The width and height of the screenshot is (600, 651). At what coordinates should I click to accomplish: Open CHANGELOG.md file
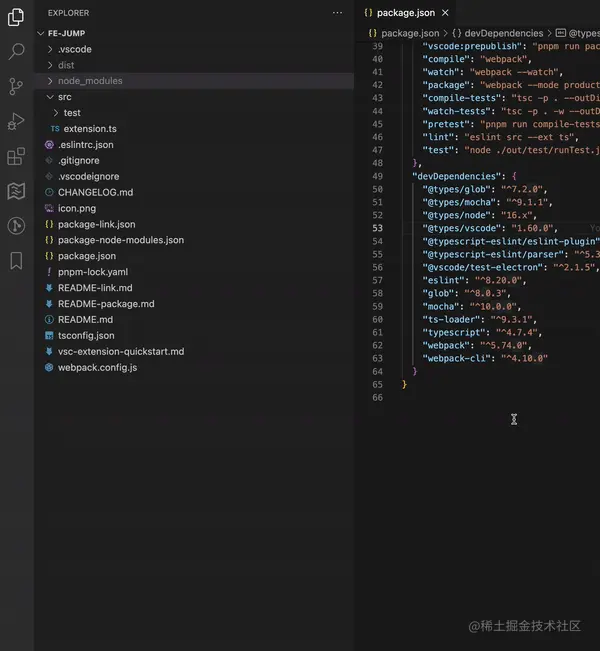point(194,193)
